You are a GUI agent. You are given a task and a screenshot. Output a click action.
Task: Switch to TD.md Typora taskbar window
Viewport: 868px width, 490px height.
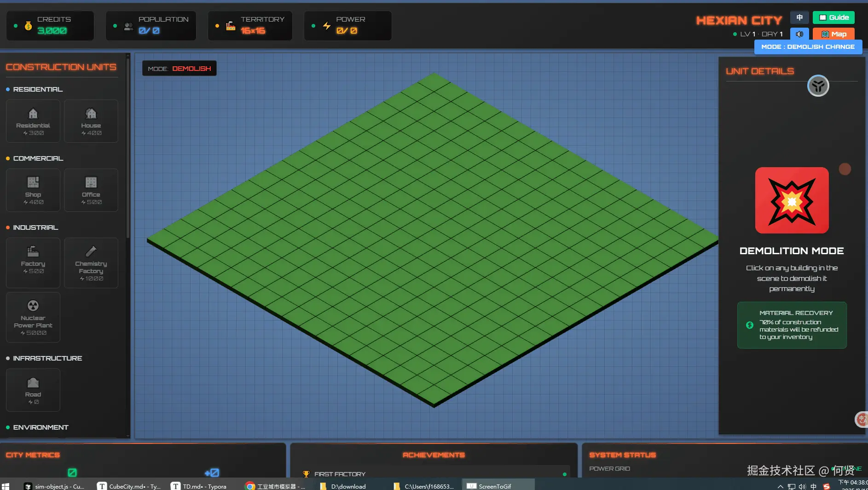[199, 486]
